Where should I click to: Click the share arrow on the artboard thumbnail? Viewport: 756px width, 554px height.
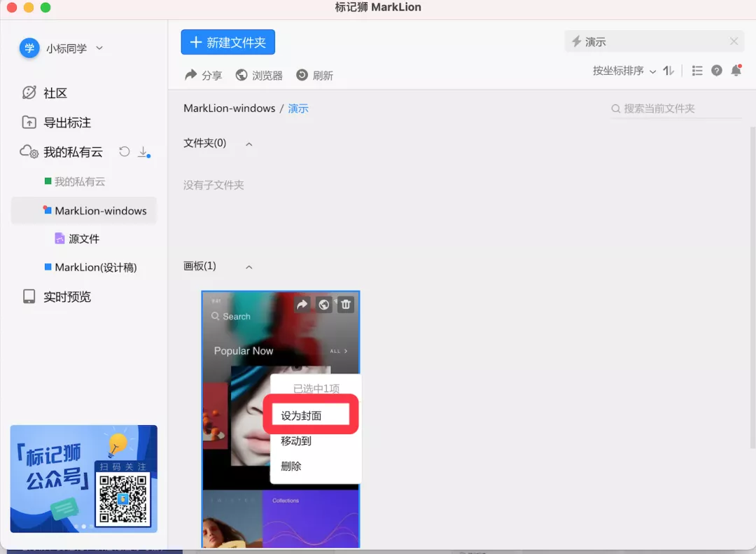302,305
